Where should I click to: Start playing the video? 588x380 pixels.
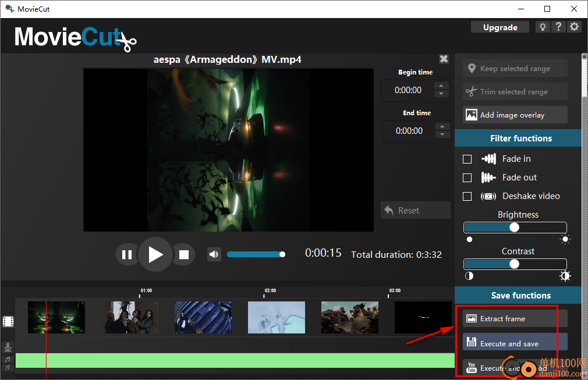(x=155, y=254)
